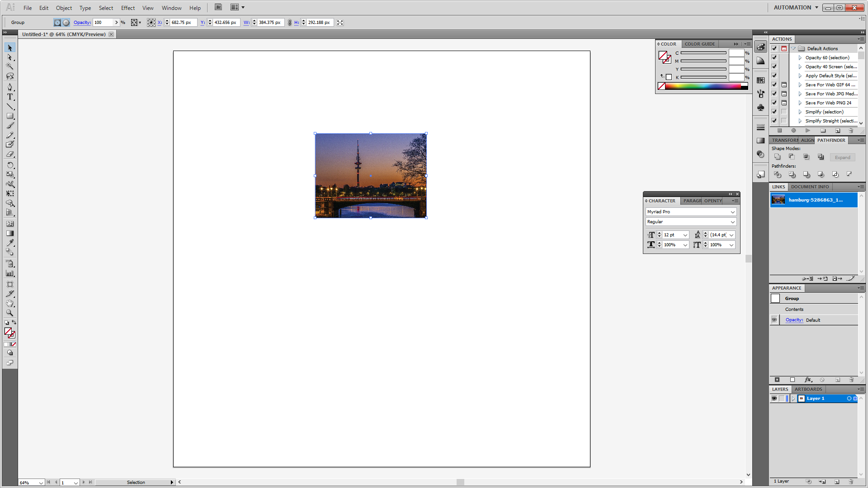Toggle dialog for Save For Web GIF 64
Viewport: 868px width, 488px height.
coord(784,84)
